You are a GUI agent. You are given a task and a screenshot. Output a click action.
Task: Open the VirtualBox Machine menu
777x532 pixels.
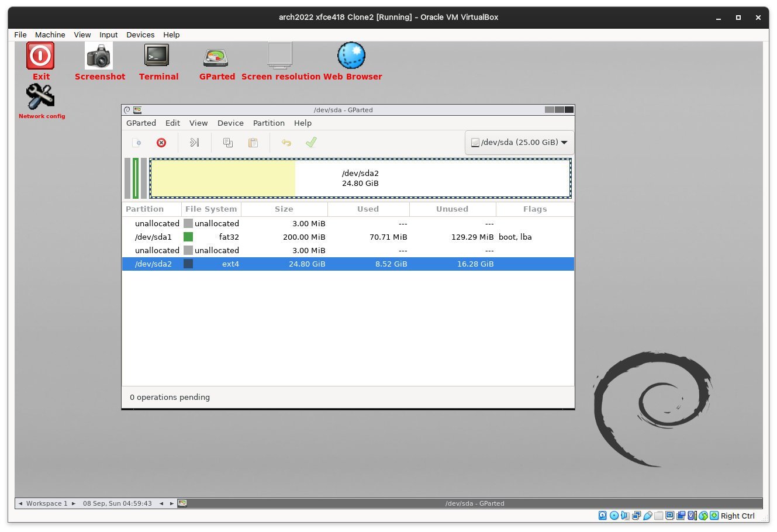pyautogui.click(x=50, y=34)
